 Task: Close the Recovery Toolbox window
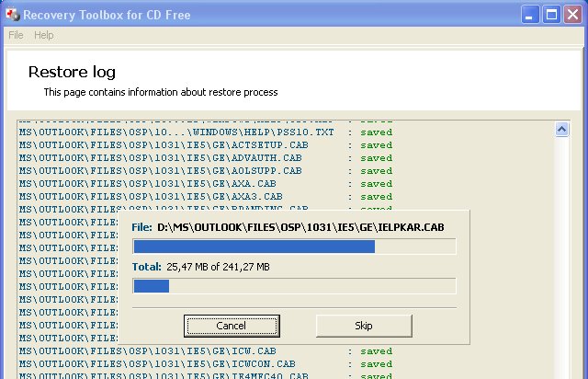coord(572,15)
